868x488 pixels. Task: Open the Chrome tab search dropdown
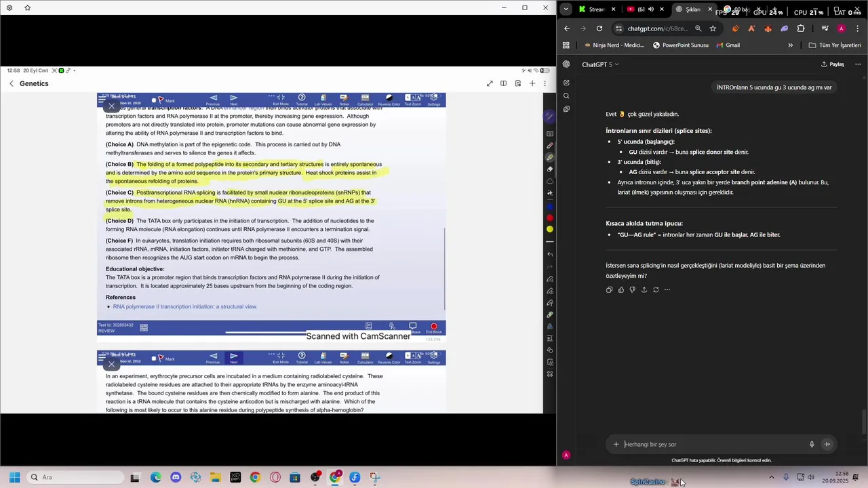[x=567, y=9]
